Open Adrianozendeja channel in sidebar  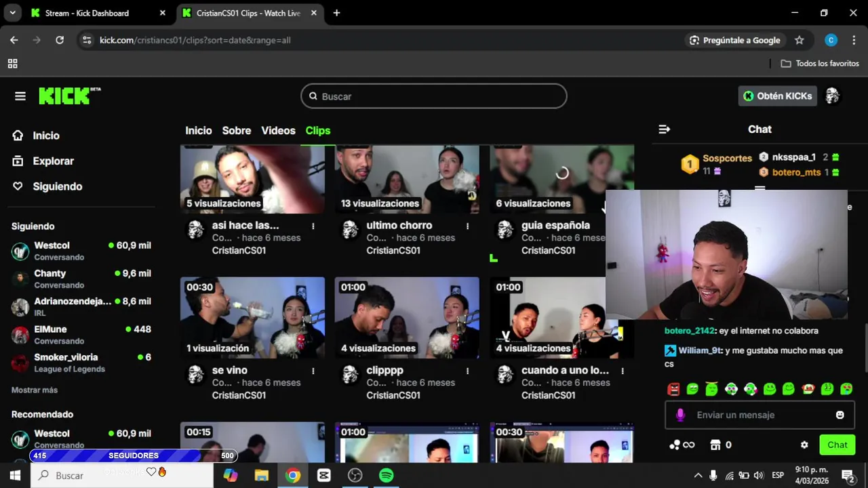point(81,306)
